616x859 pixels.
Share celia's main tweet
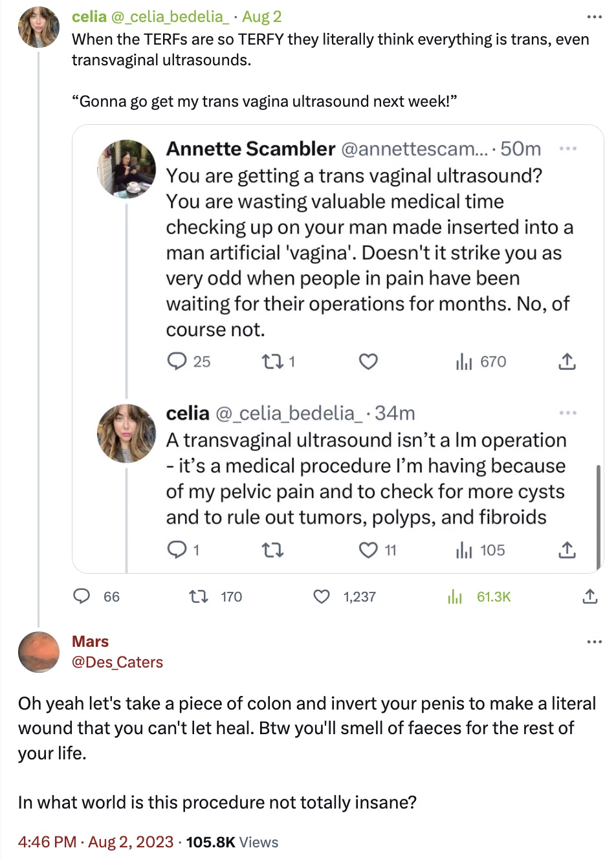589,596
